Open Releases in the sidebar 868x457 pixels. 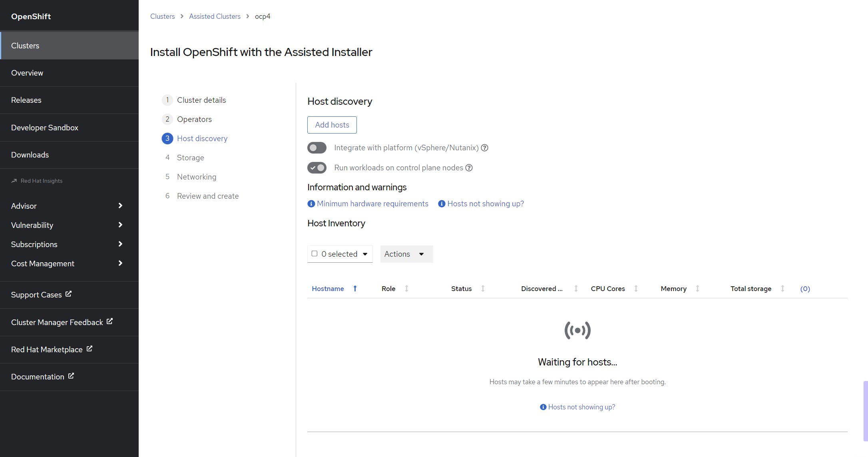pos(69,100)
